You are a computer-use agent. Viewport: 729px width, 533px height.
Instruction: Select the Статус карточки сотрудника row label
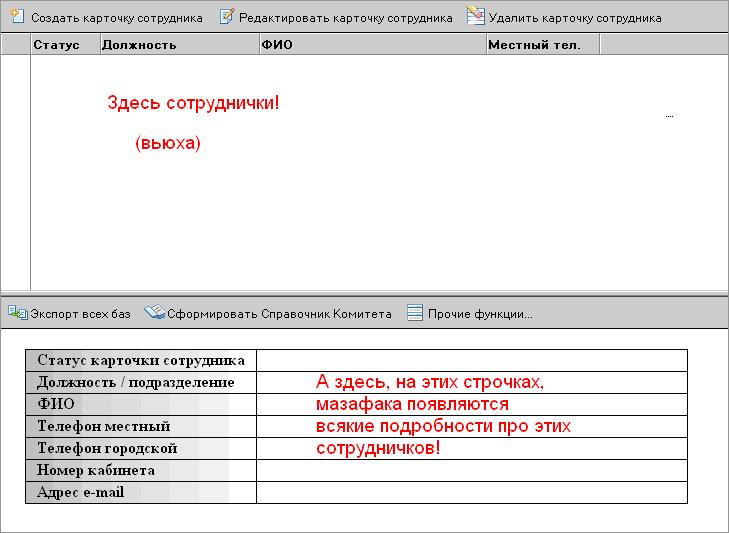[x=141, y=360]
